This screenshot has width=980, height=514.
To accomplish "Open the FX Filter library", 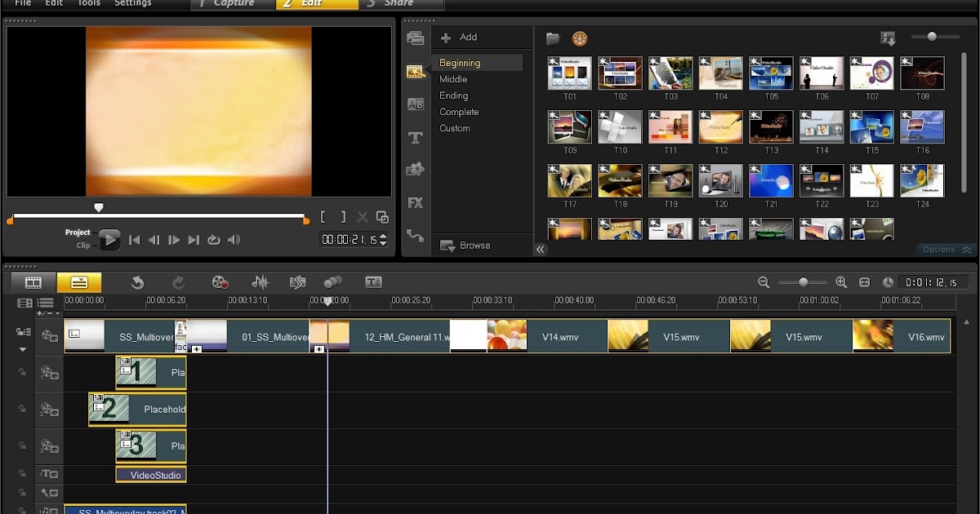I will pyautogui.click(x=416, y=202).
